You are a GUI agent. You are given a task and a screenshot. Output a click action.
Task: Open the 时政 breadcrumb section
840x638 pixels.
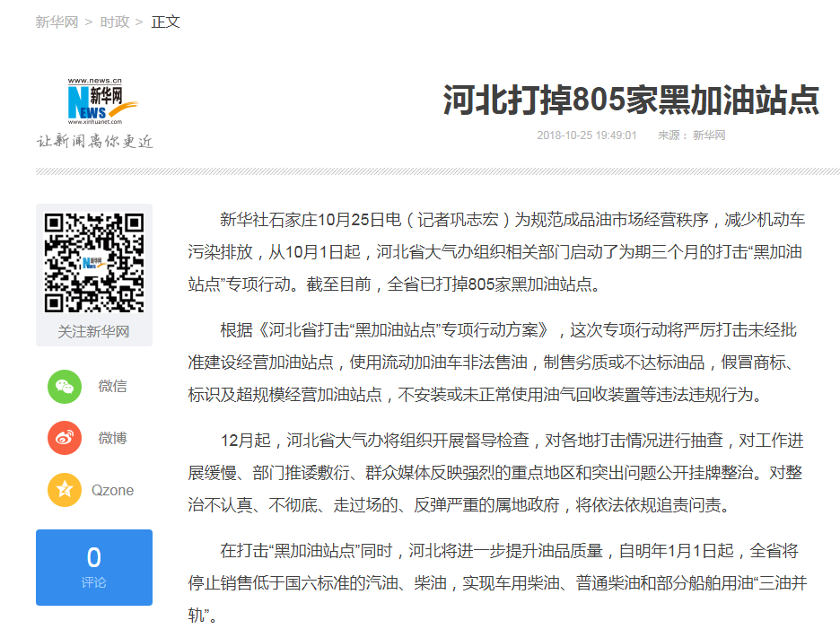click(114, 22)
